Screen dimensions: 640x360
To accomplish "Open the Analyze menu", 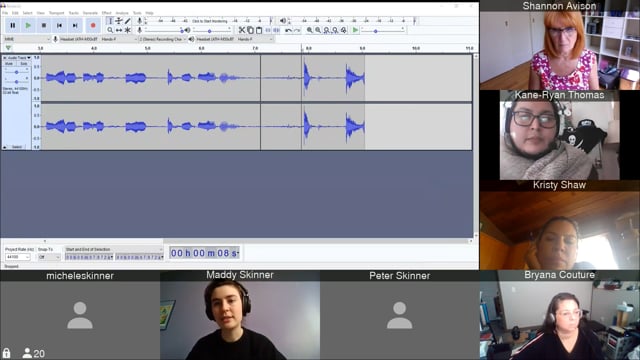I will click(122, 13).
